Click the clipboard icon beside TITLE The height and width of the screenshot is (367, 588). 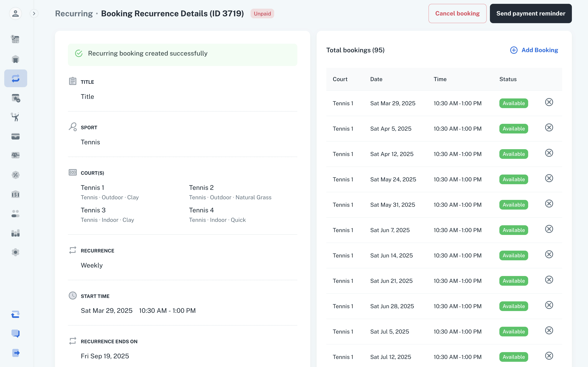(x=73, y=81)
